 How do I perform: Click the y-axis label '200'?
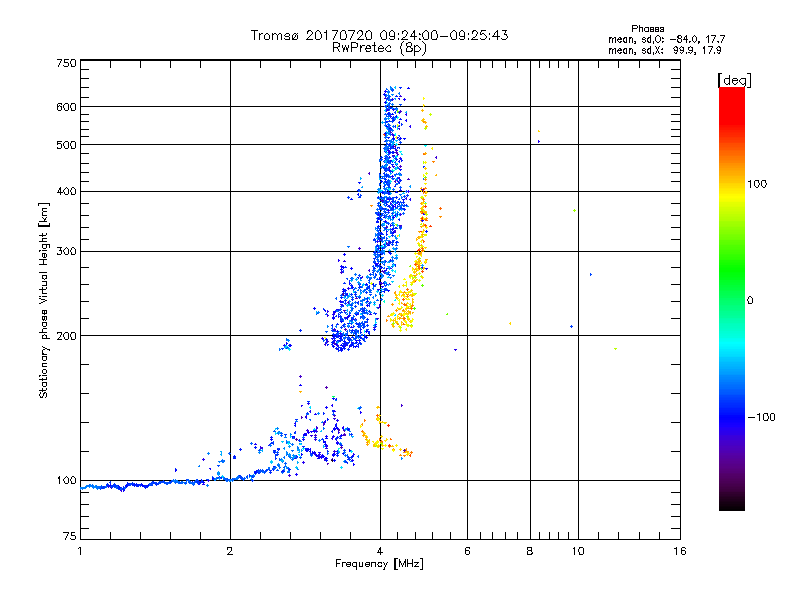66,336
